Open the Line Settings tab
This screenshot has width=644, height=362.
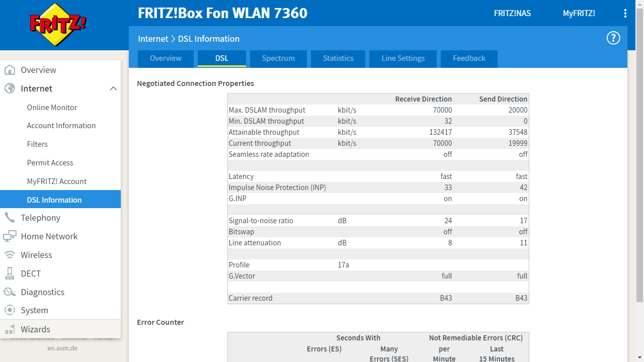pyautogui.click(x=403, y=58)
